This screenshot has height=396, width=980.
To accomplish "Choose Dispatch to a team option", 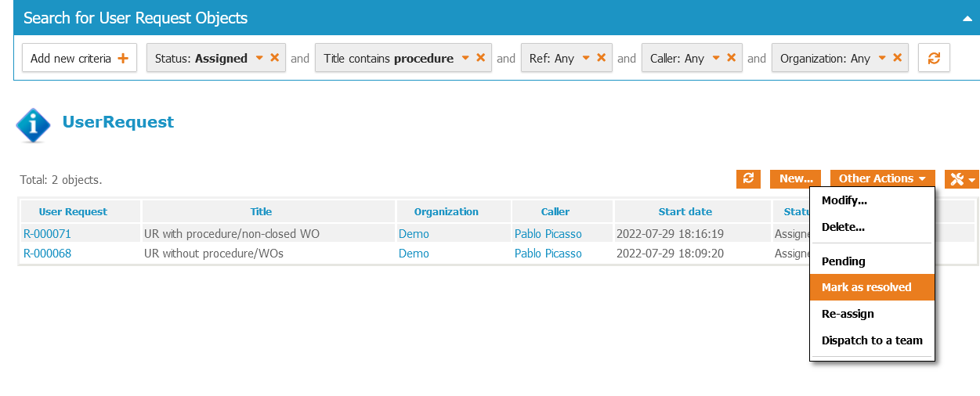I will point(872,340).
